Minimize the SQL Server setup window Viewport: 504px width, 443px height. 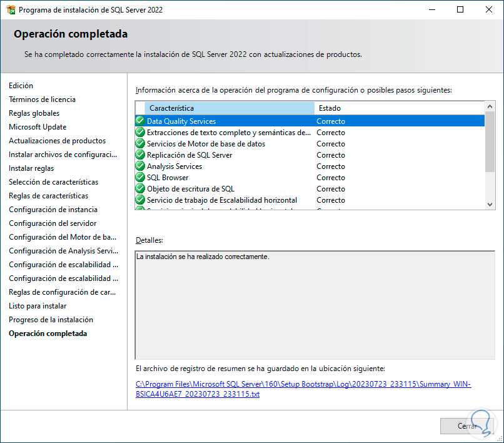coord(432,9)
